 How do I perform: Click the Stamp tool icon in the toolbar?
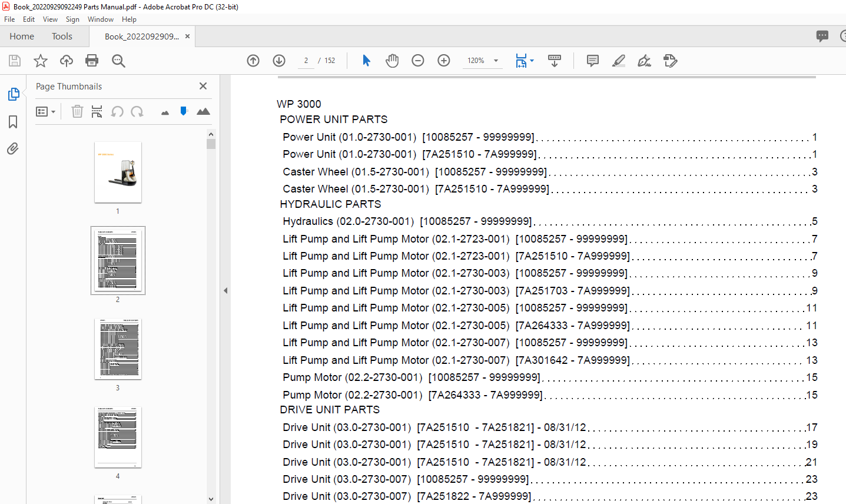(x=670, y=61)
